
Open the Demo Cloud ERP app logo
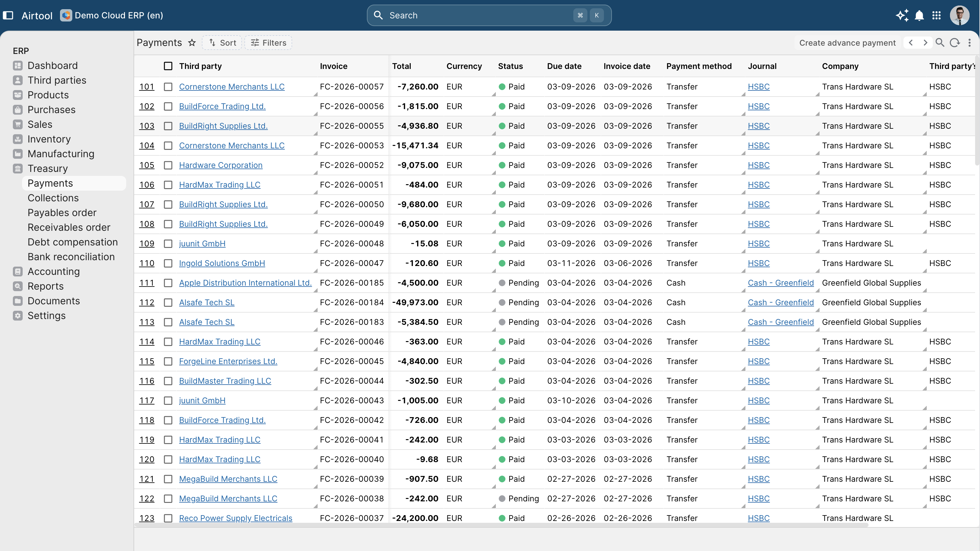(x=66, y=15)
